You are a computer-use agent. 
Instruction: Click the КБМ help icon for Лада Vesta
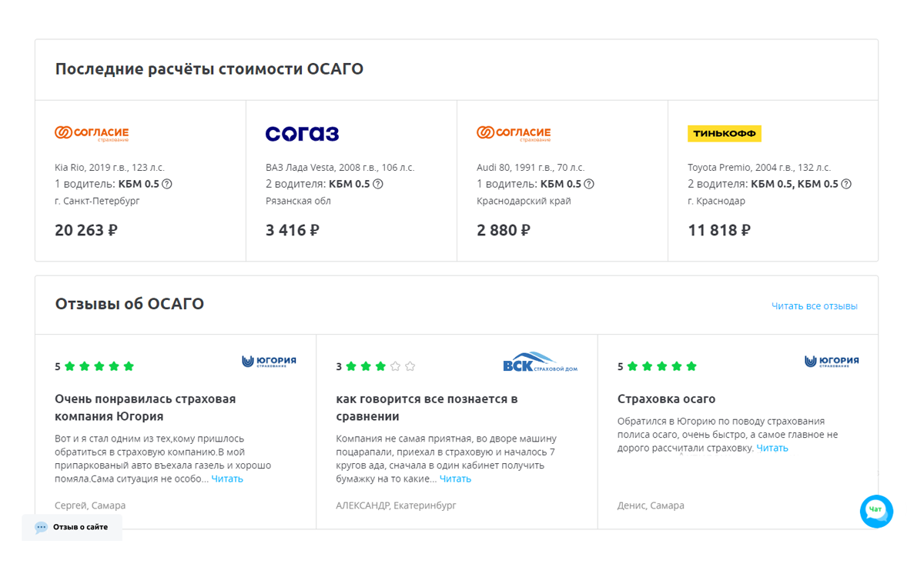[378, 184]
